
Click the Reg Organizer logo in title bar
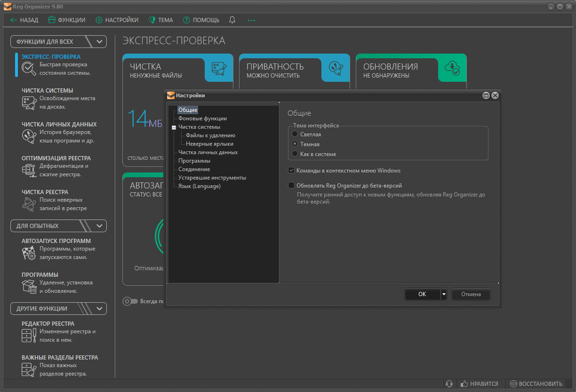coord(7,6)
